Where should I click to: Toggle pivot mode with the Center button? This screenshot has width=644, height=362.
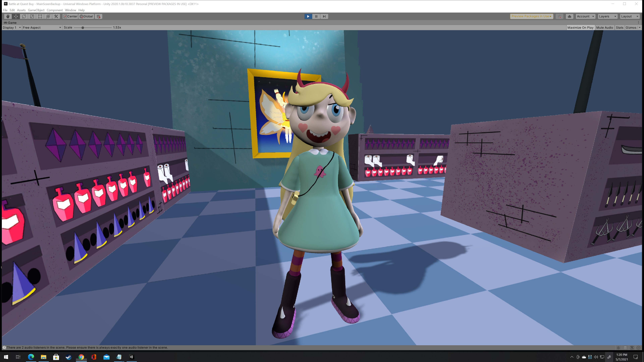tap(70, 16)
